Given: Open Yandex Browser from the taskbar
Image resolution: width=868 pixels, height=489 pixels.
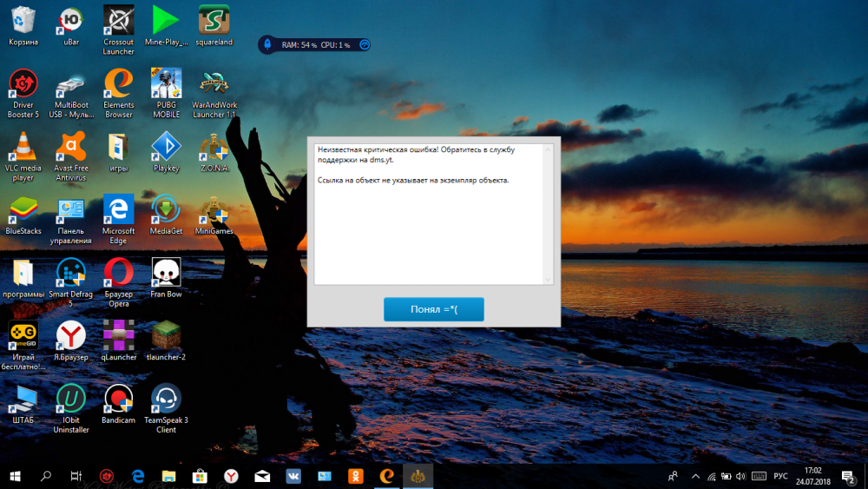Looking at the screenshot, I should pyautogui.click(x=232, y=476).
